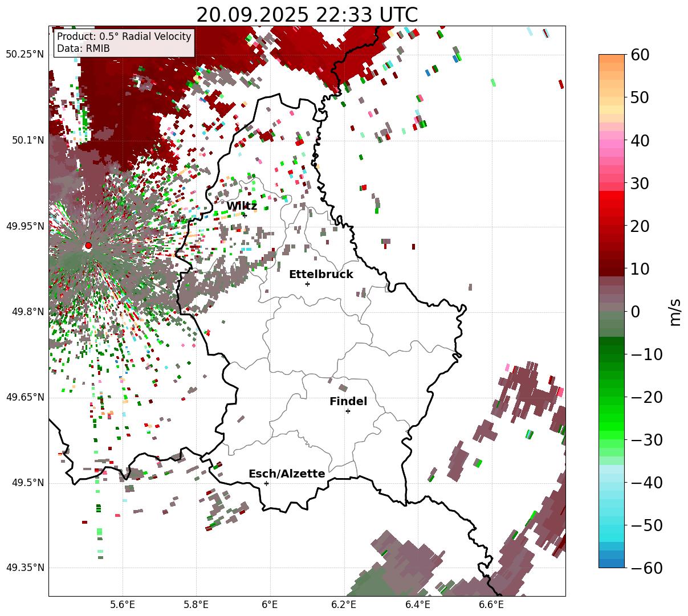Click the Wiltz city label
Screen dimensions: 688x616
click(x=242, y=206)
